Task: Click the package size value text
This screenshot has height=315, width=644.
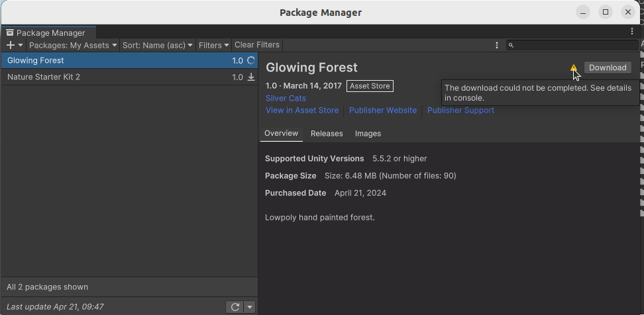Action: point(390,176)
